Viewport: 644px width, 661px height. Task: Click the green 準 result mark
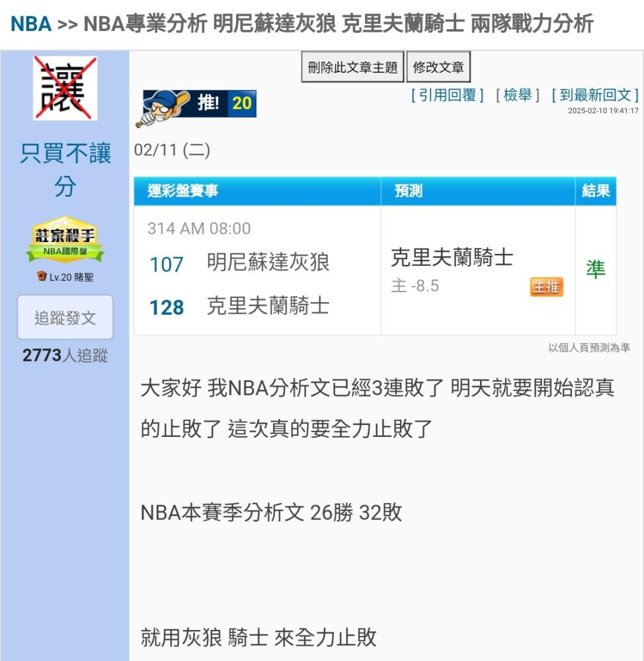(596, 270)
